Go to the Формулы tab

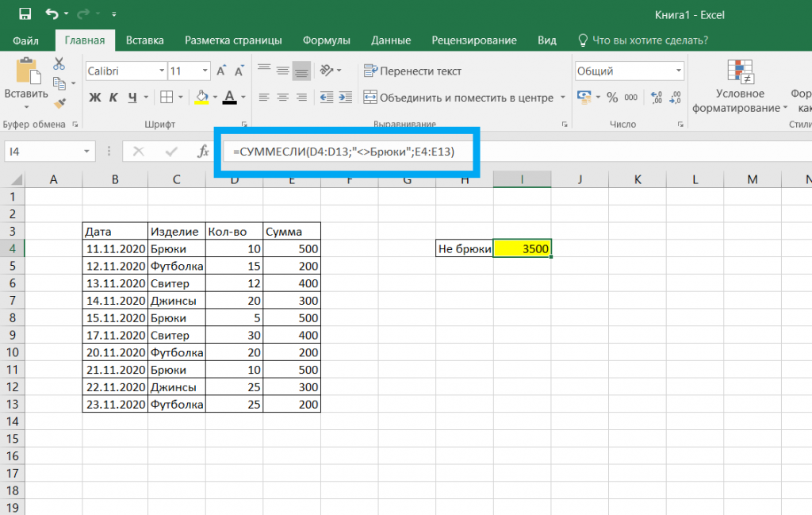(326, 40)
